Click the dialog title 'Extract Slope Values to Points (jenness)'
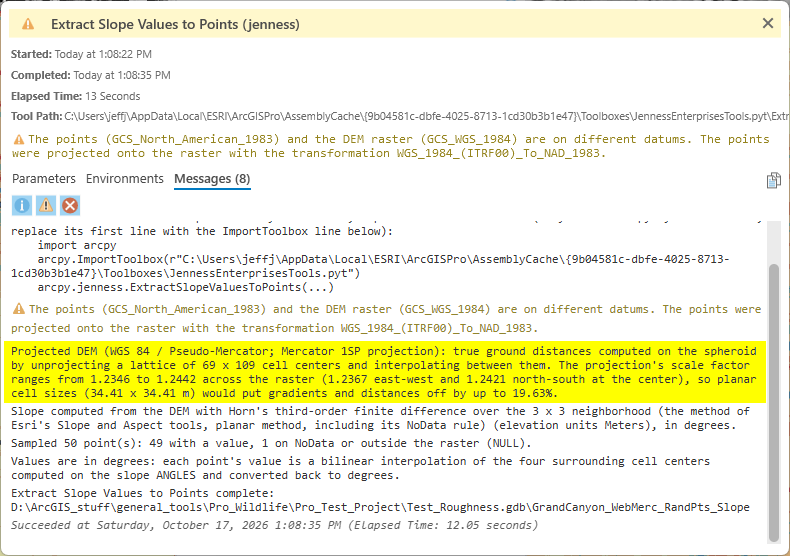The width and height of the screenshot is (790, 556). click(x=175, y=24)
